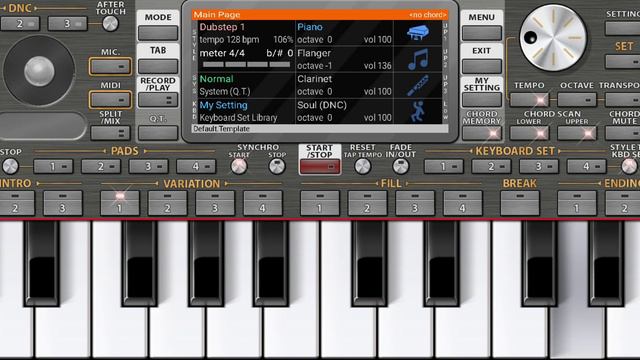Select DNC button 2
Viewport: 640px width, 360px height.
pyautogui.click(x=20, y=24)
